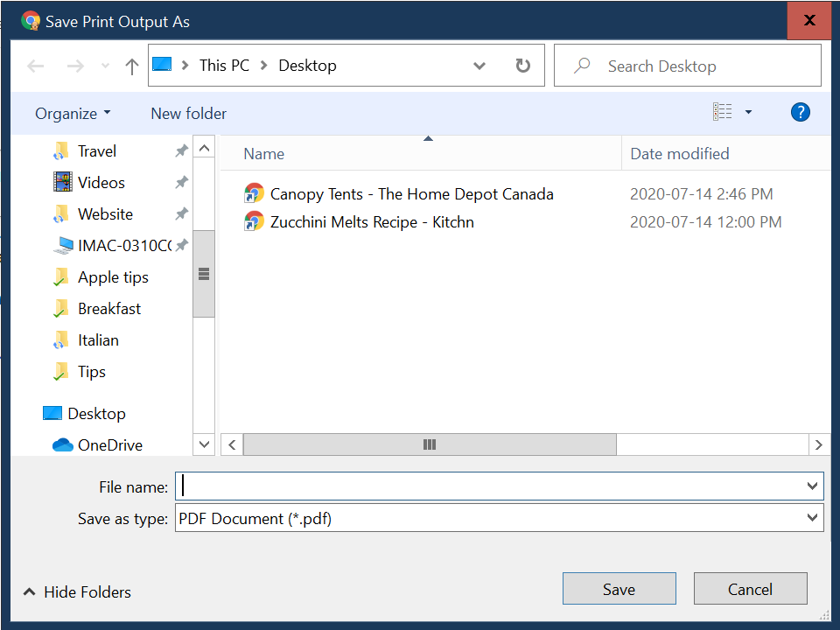Open OneDrive in the navigation pane
Image resolution: width=840 pixels, height=630 pixels.
pos(109,444)
